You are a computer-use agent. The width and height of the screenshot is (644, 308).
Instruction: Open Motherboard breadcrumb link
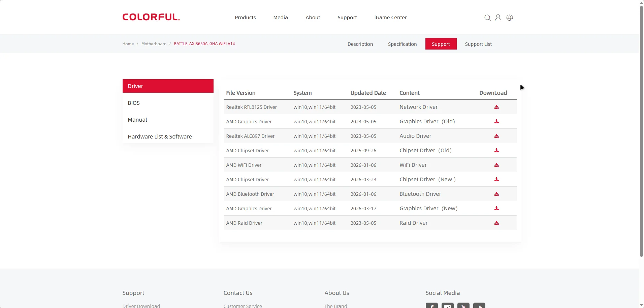pos(154,44)
